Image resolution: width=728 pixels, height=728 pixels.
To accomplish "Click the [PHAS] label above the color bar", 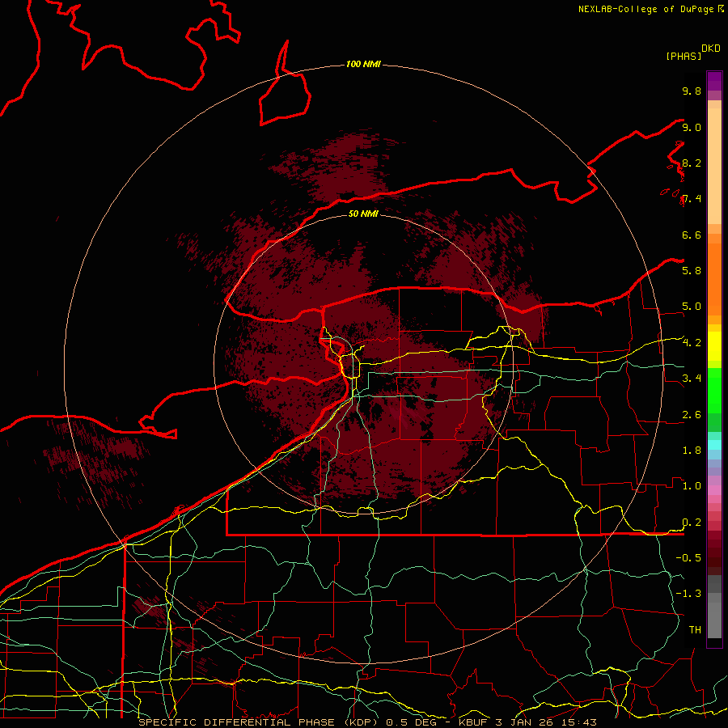I will point(684,56).
